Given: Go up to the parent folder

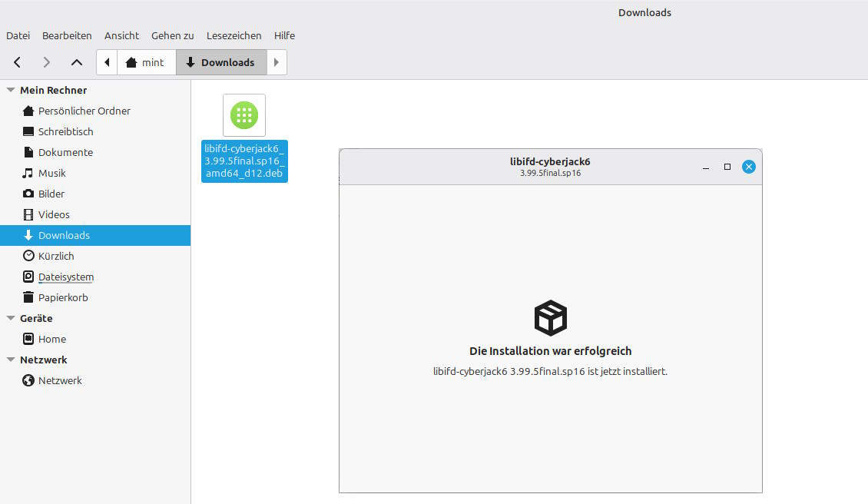Looking at the screenshot, I should tap(77, 62).
